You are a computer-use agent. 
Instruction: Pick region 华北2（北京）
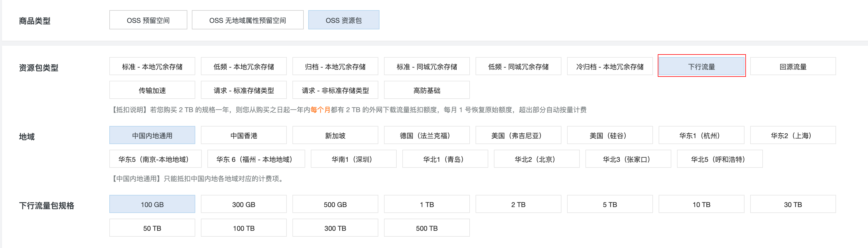coord(537,159)
